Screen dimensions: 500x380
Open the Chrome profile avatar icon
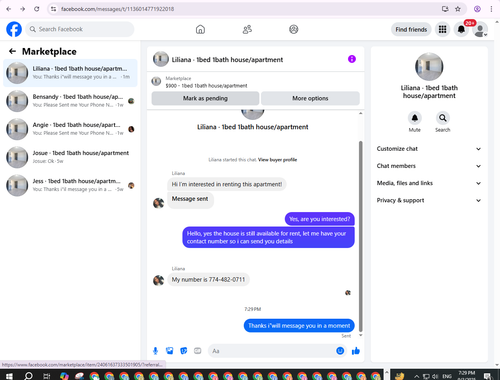[477, 9]
